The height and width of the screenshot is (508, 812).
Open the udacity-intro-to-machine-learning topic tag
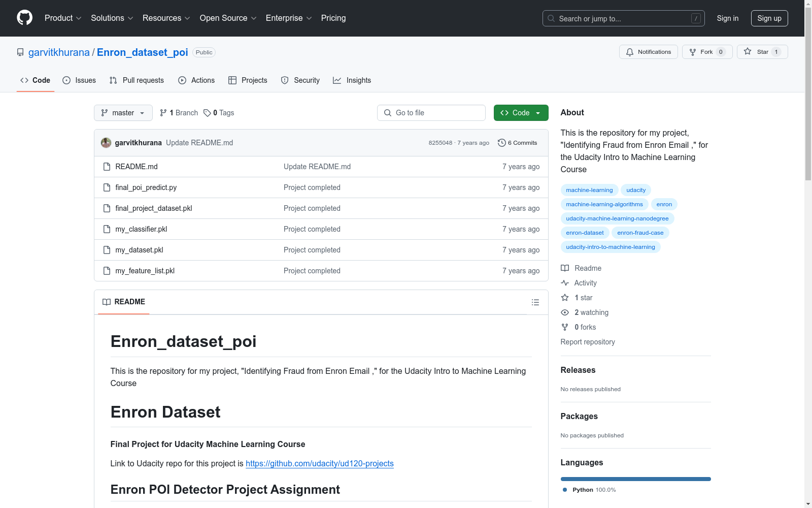click(611, 247)
